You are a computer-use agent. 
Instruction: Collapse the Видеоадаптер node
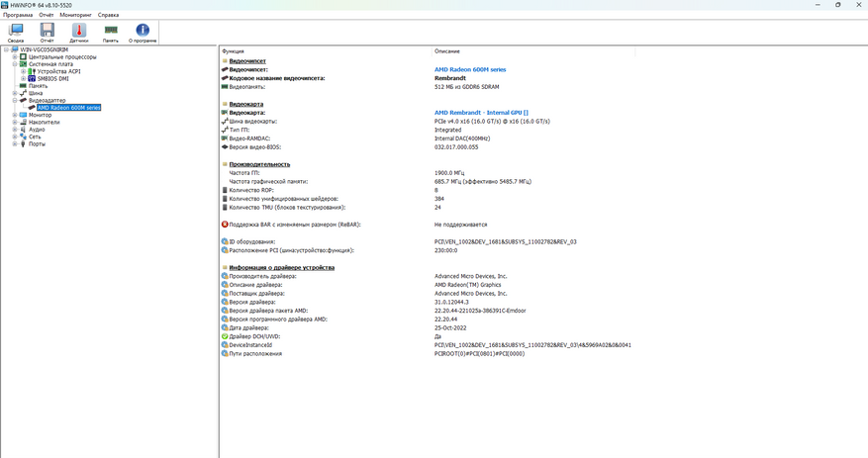[15, 100]
